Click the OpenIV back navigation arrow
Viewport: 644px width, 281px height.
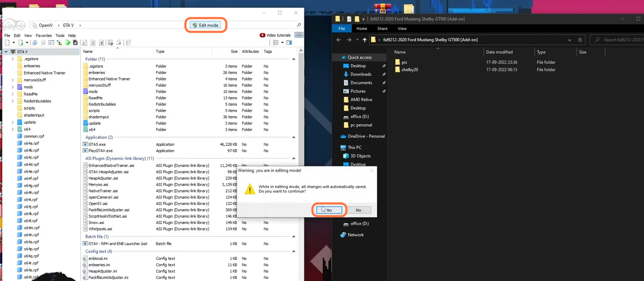click(x=9, y=25)
